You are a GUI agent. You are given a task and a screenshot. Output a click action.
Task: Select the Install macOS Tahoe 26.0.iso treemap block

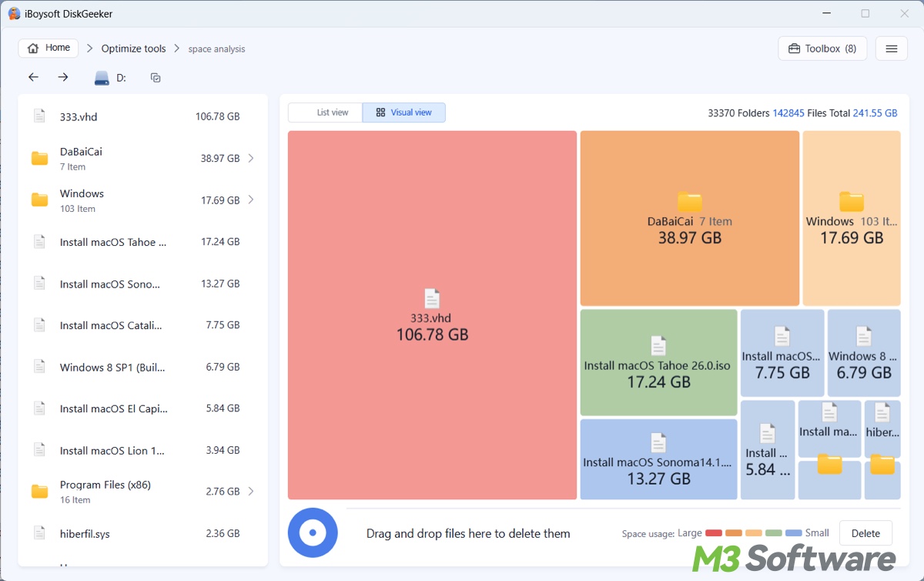point(658,363)
